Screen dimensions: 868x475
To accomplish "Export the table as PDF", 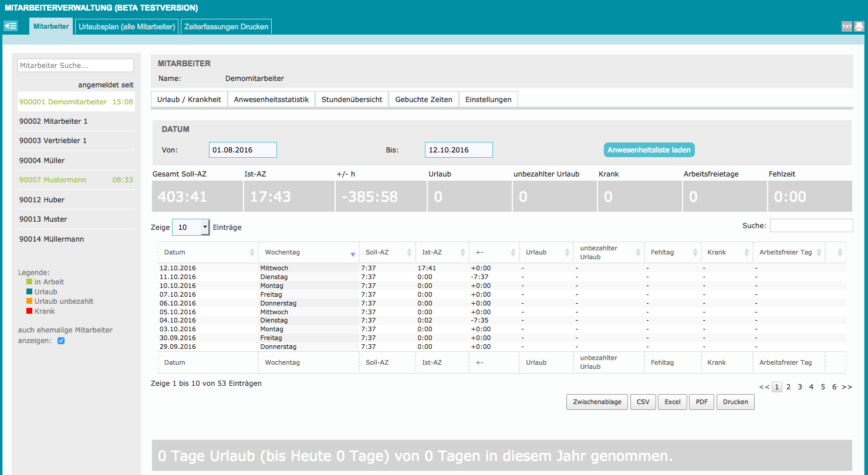I will [701, 402].
